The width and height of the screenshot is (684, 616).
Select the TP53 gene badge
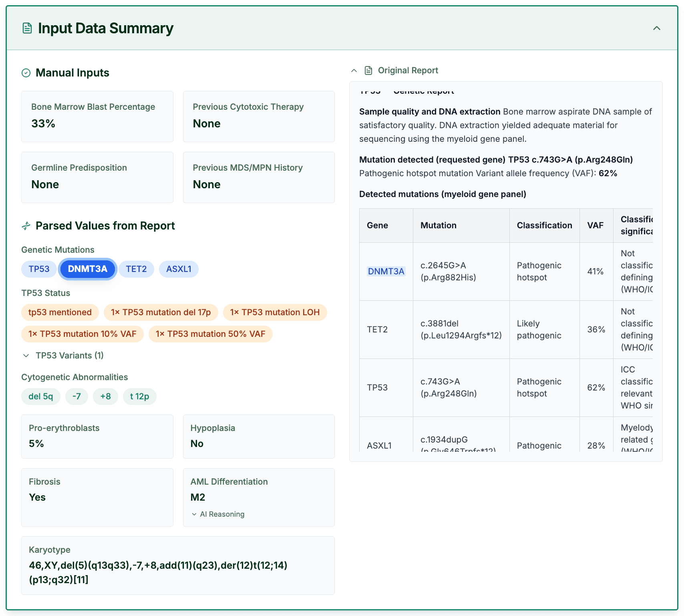pyautogui.click(x=38, y=269)
